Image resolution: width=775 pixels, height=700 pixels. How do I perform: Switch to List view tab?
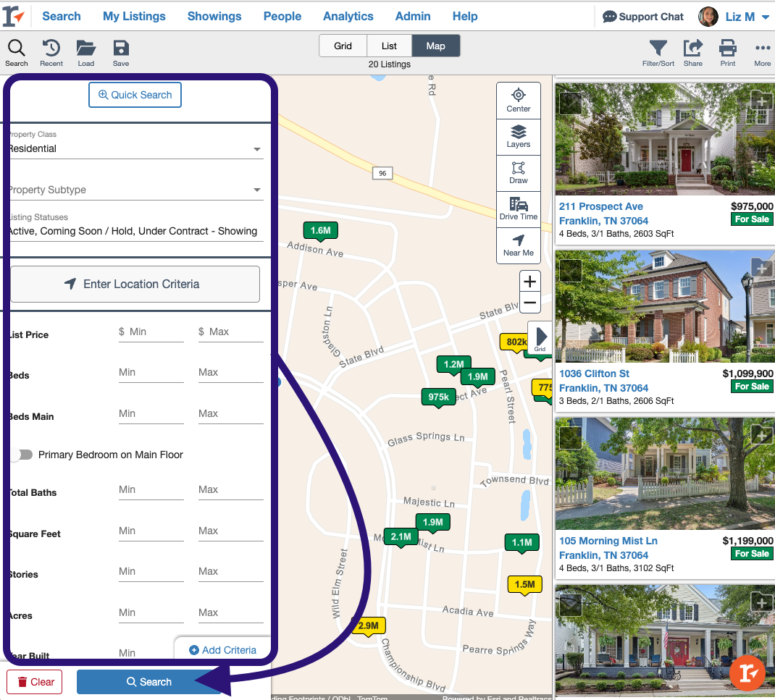coord(389,46)
